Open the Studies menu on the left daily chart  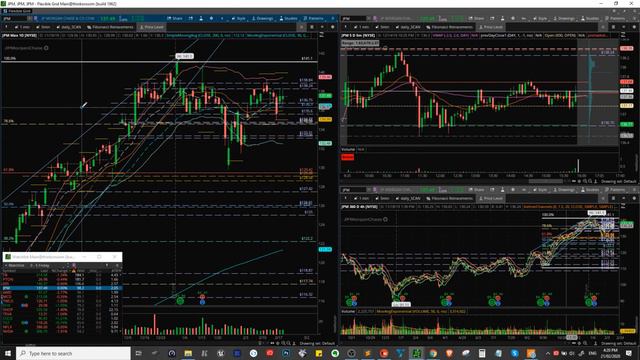point(289,18)
